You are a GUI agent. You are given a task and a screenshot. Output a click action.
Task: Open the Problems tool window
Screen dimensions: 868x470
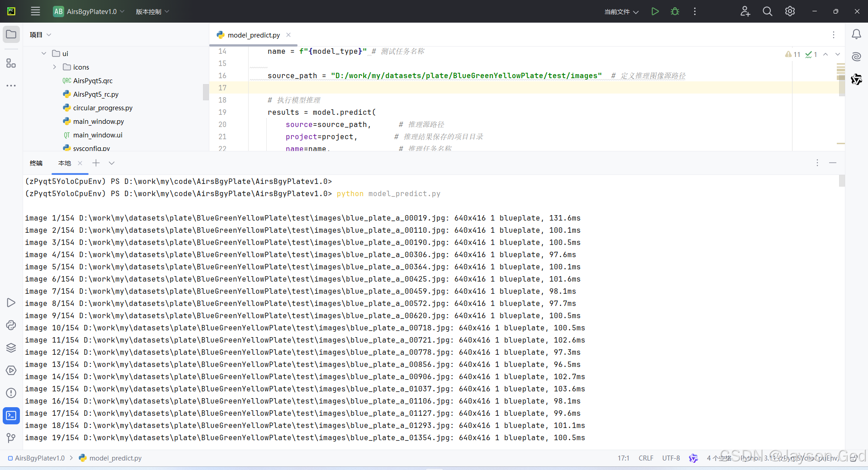[11, 393]
